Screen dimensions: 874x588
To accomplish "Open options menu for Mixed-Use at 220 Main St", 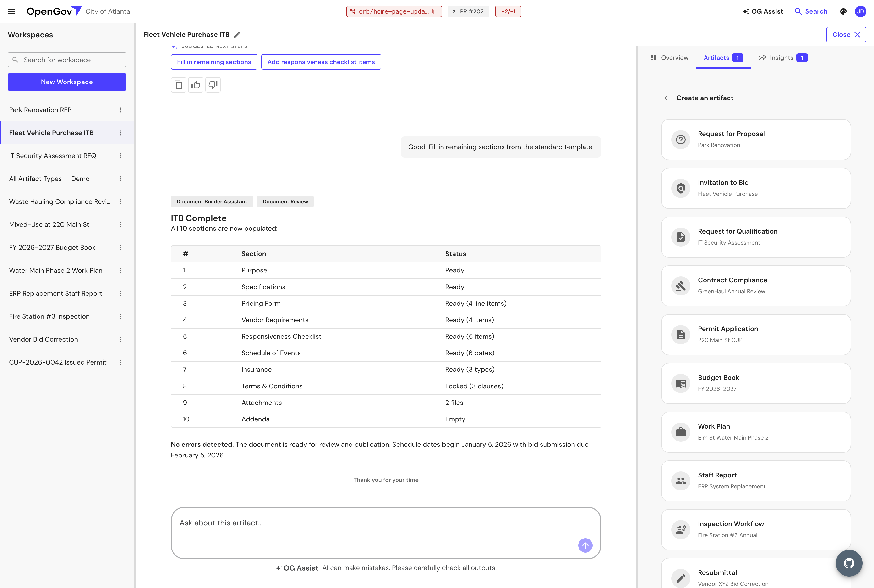I will (120, 225).
